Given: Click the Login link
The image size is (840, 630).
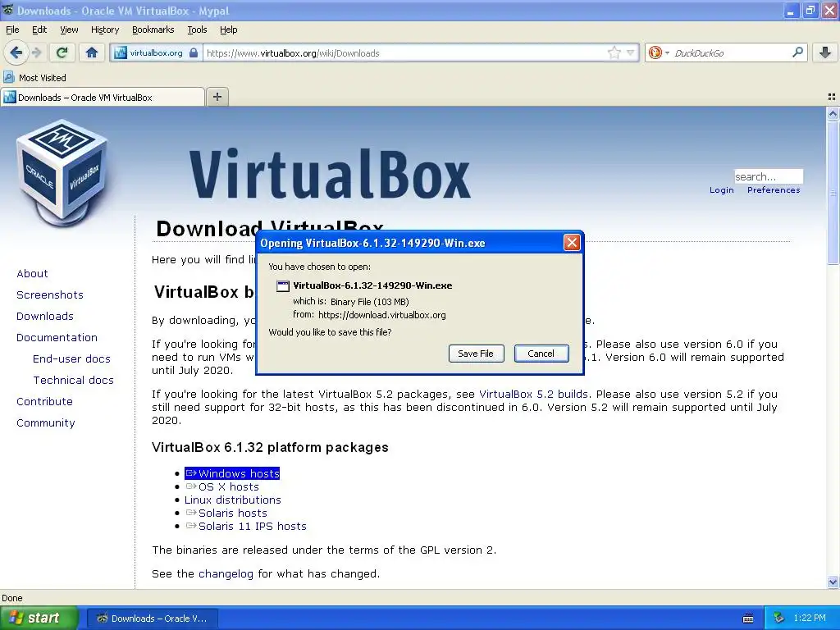Looking at the screenshot, I should (722, 190).
